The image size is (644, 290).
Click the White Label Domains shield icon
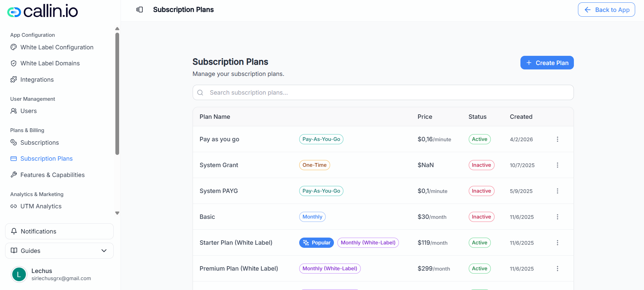[14, 63]
